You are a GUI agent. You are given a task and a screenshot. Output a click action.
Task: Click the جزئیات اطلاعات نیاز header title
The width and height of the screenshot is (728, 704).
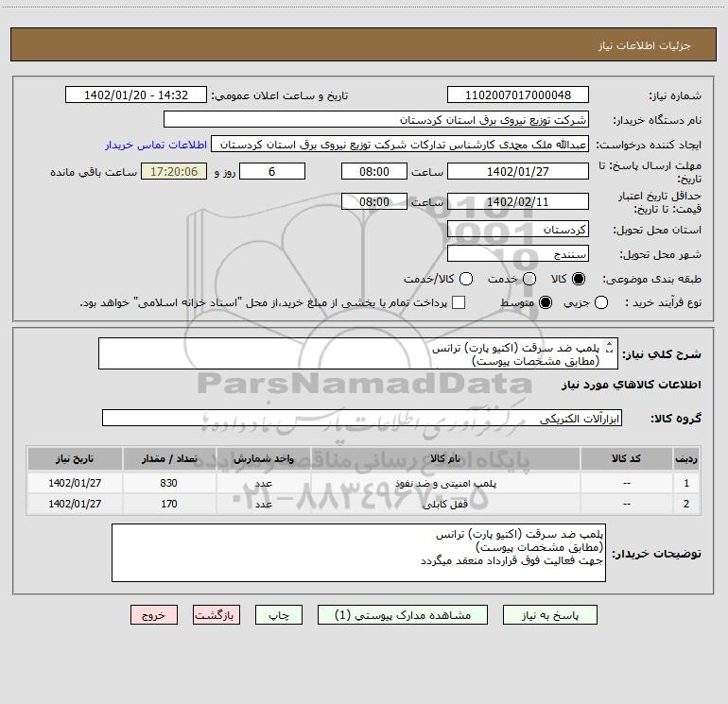coord(645,45)
